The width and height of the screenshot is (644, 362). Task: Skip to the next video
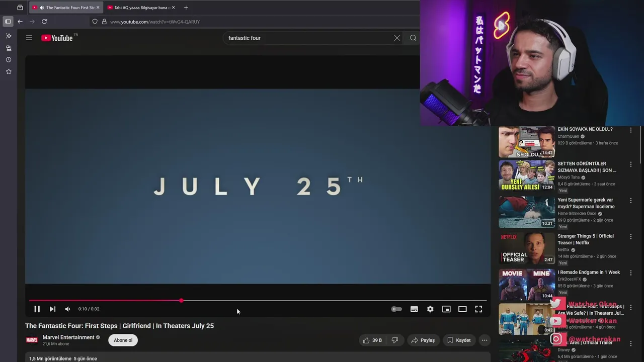pos(52,309)
